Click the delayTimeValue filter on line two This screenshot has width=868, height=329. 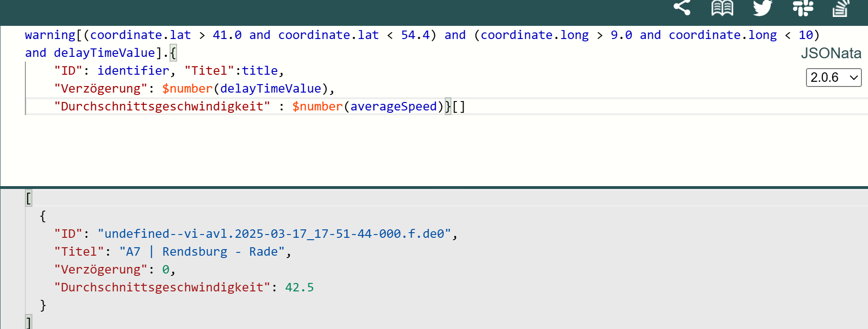click(104, 53)
